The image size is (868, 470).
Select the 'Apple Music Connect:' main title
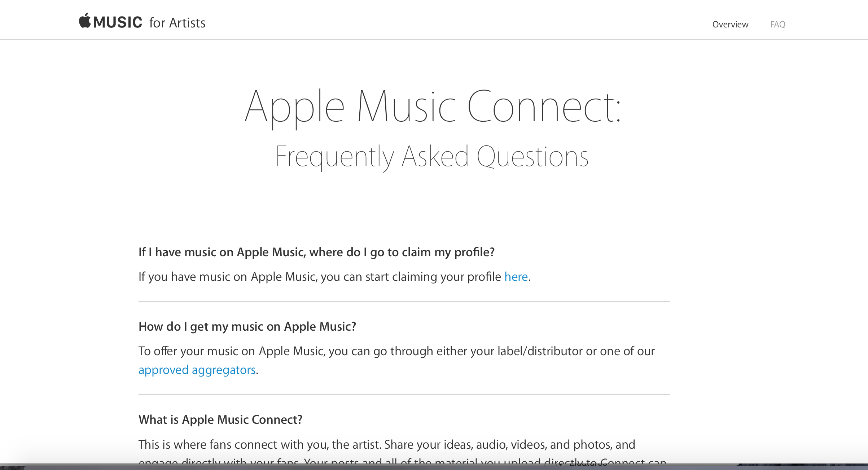coord(433,107)
